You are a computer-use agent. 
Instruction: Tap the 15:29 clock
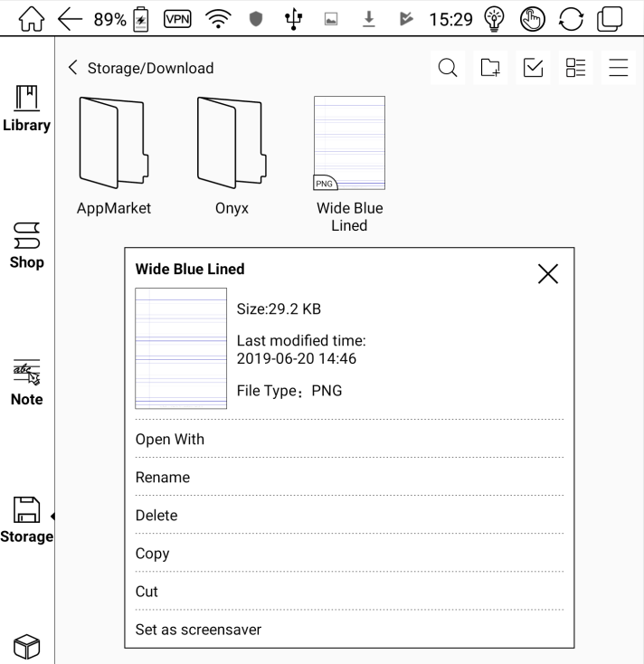pyautogui.click(x=450, y=20)
